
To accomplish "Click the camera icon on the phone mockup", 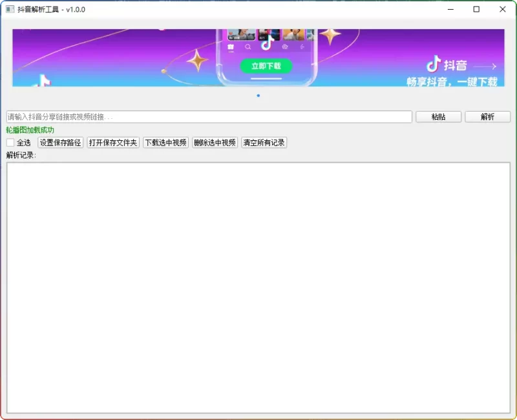I will 285,47.
